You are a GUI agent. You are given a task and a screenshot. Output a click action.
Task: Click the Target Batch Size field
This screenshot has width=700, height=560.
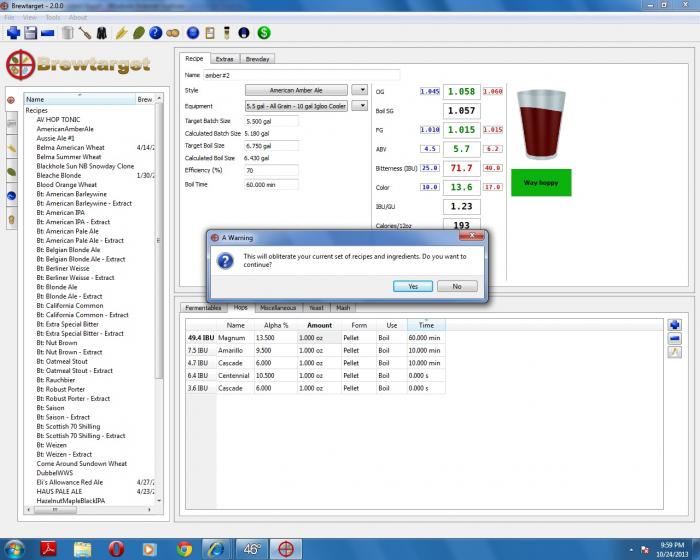tap(271, 121)
